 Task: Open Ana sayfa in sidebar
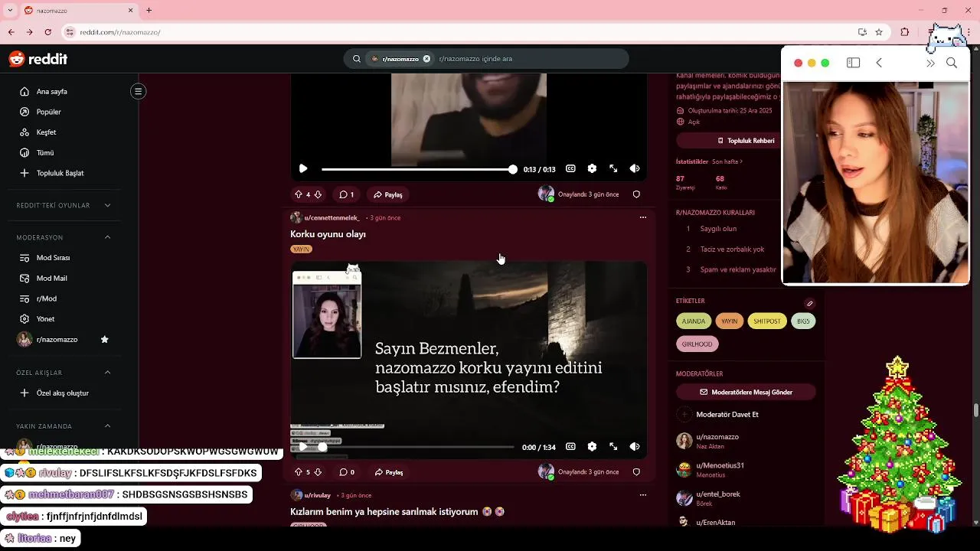tap(52, 91)
